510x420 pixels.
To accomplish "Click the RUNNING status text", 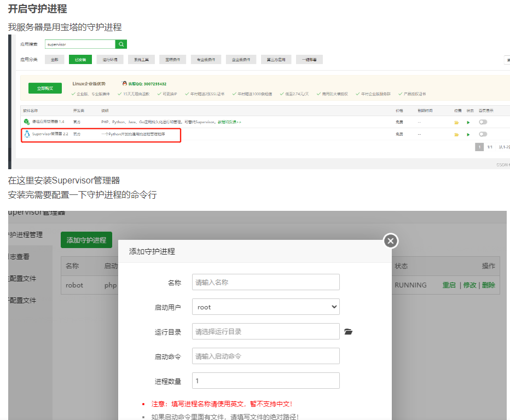I will (410, 285).
